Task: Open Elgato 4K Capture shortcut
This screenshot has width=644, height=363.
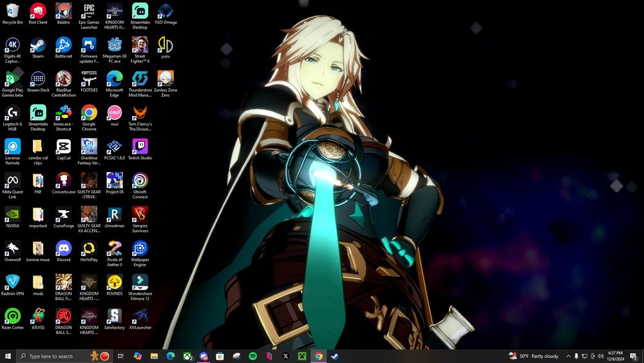Action: 12,50
